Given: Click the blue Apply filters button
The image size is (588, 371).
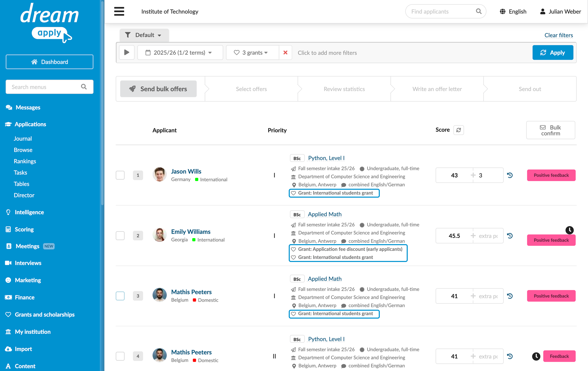Looking at the screenshot, I should pos(553,52).
